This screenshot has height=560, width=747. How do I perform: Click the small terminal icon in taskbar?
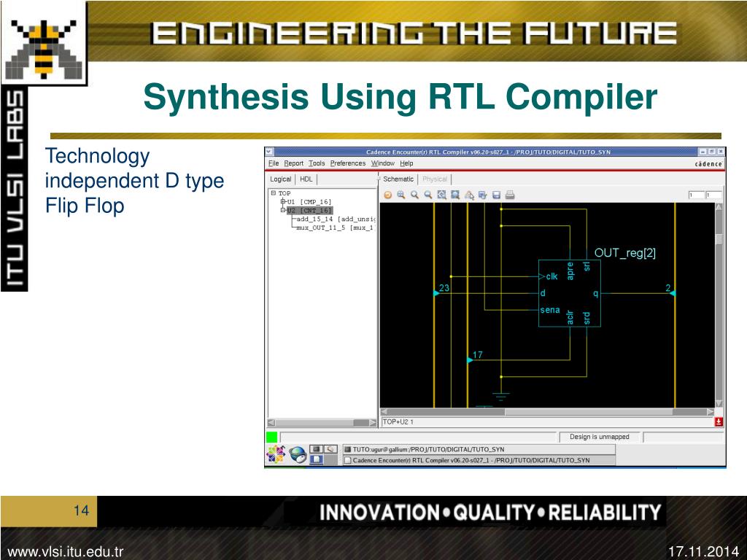(x=316, y=448)
